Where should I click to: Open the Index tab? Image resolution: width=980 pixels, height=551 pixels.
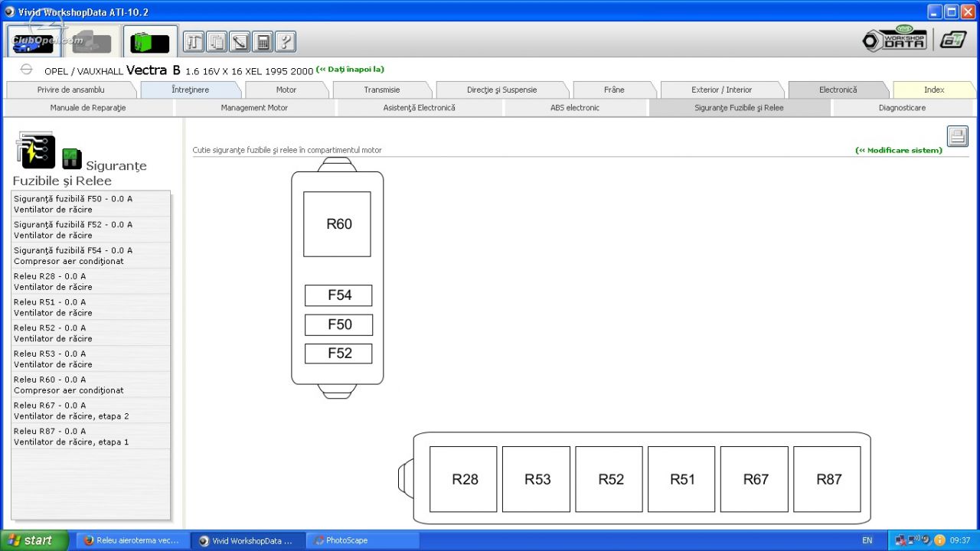tap(934, 90)
